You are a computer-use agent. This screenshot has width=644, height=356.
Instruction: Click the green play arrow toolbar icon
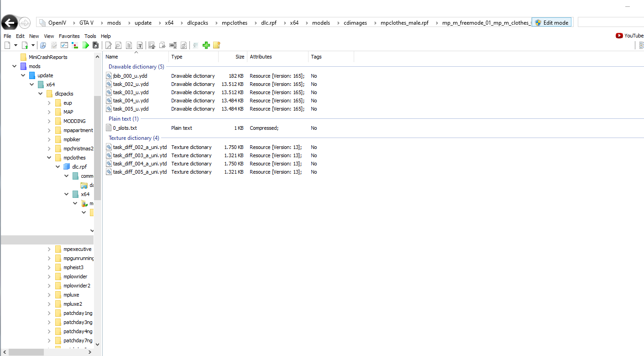(x=85, y=45)
